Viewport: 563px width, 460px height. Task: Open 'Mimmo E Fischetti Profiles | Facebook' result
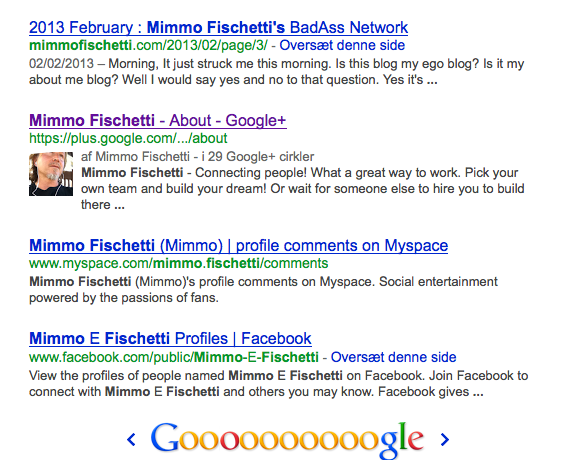pyautogui.click(x=170, y=339)
